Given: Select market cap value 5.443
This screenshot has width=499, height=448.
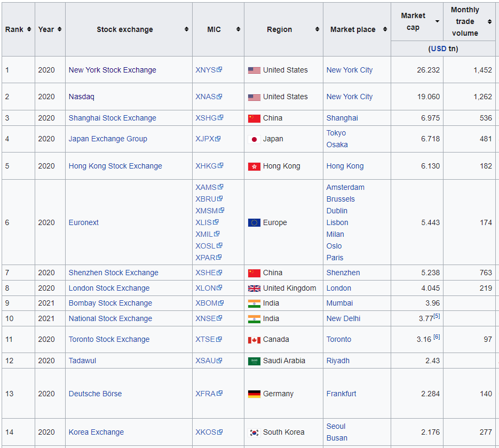Looking at the screenshot, I should (x=430, y=222).
